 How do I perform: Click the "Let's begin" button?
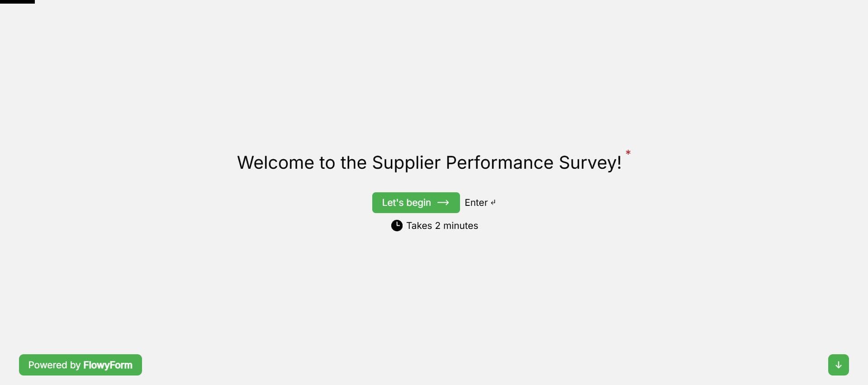(416, 202)
